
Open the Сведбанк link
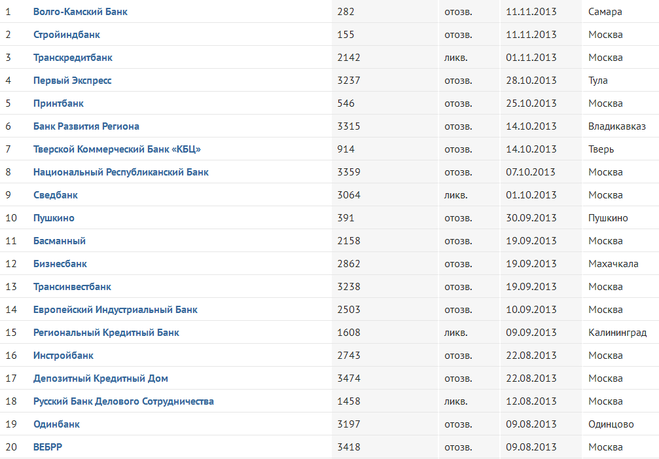pyautogui.click(x=55, y=195)
